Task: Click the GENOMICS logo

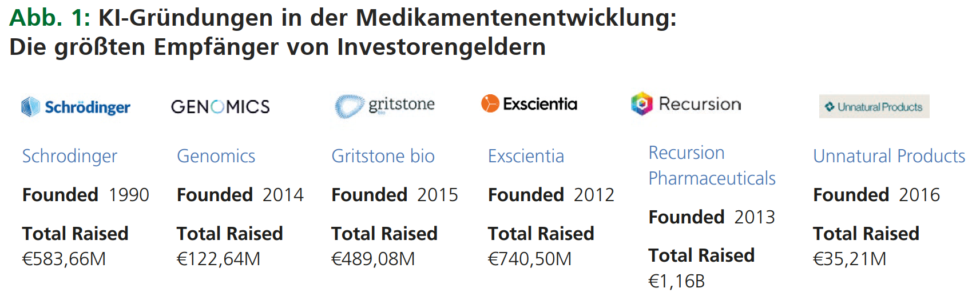Action: click(220, 107)
